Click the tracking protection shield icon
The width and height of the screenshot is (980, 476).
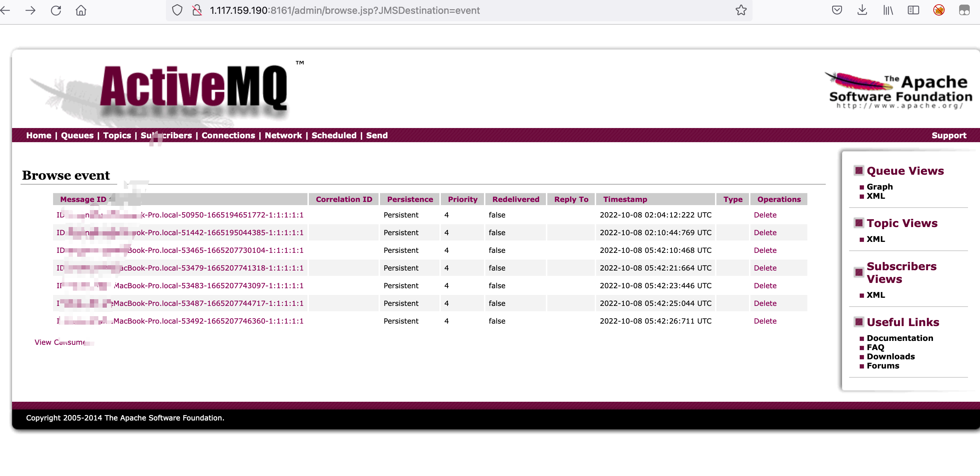177,10
